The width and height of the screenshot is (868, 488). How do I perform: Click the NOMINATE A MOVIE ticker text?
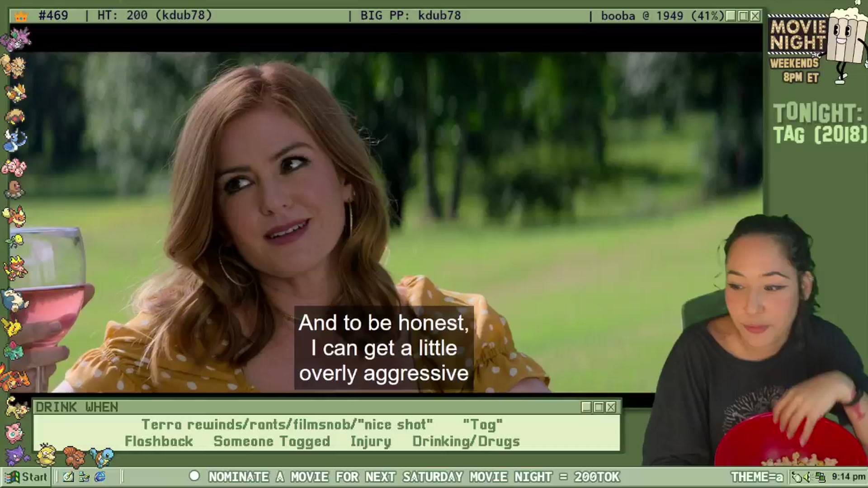coord(414,477)
